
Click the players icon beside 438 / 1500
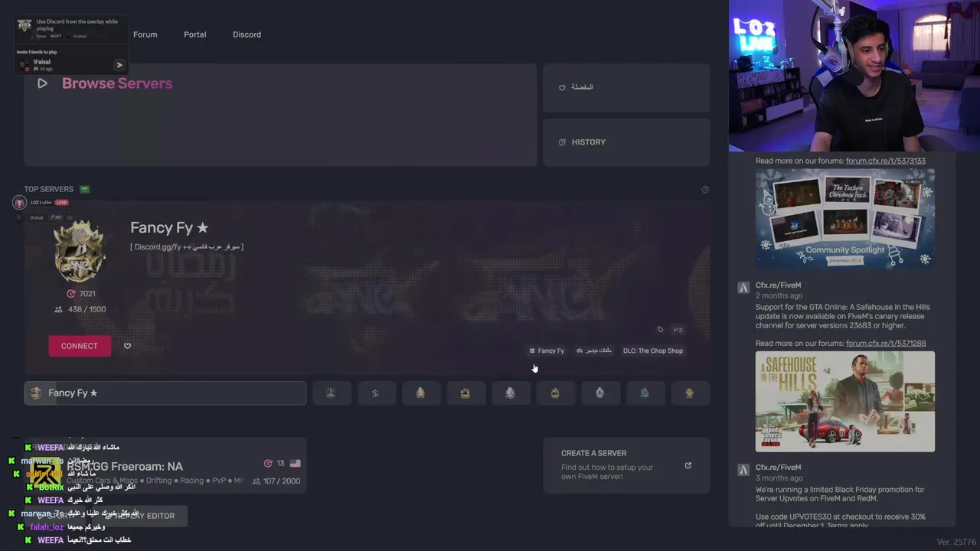coord(58,309)
